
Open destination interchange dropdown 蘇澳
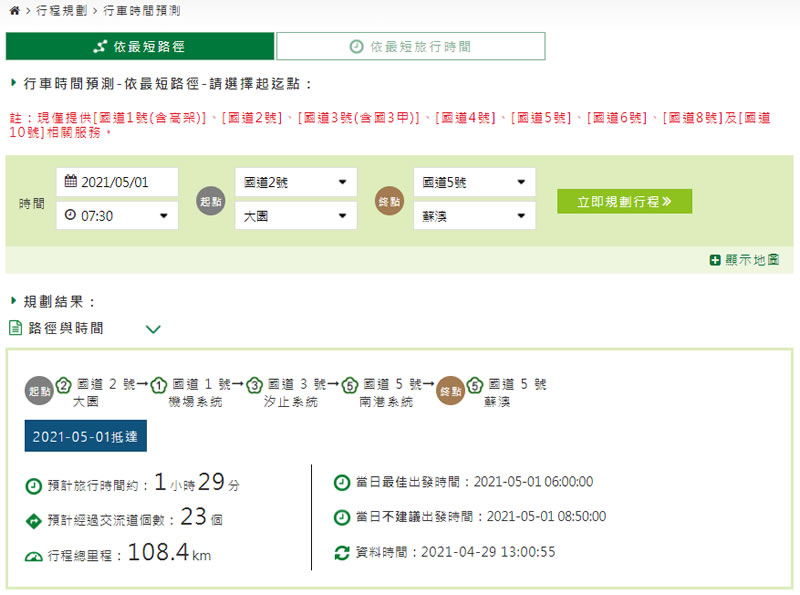(x=474, y=216)
